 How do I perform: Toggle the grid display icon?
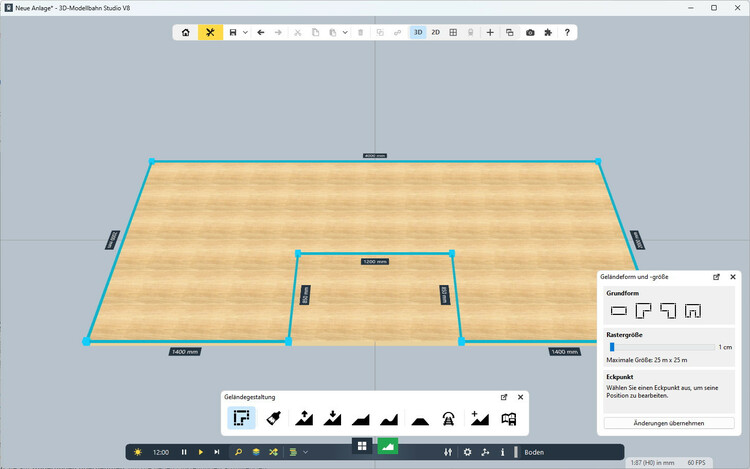[x=453, y=33]
